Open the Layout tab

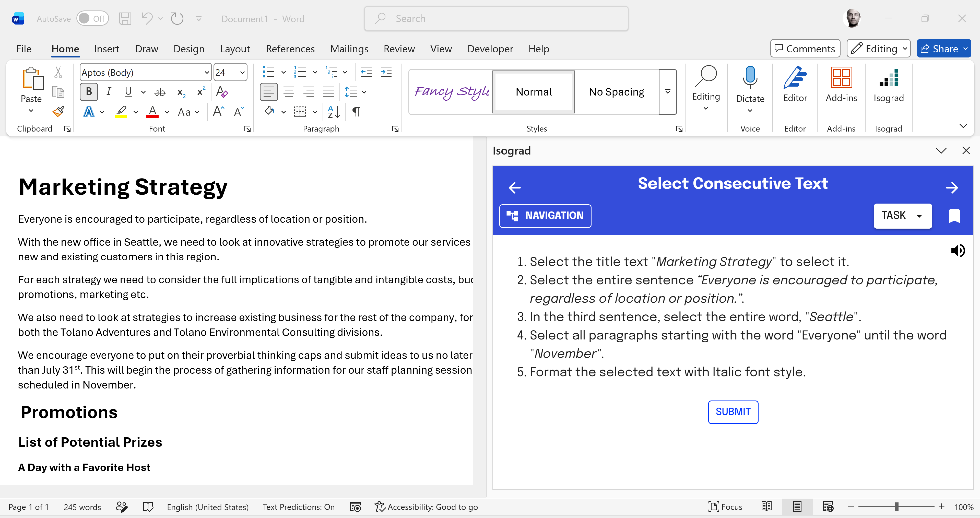point(235,49)
